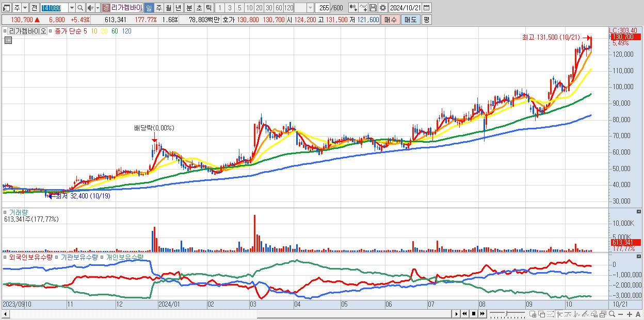The height and width of the screenshot is (320, 644).
Task: Zoom out with the minus icon
Action: [620, 314]
